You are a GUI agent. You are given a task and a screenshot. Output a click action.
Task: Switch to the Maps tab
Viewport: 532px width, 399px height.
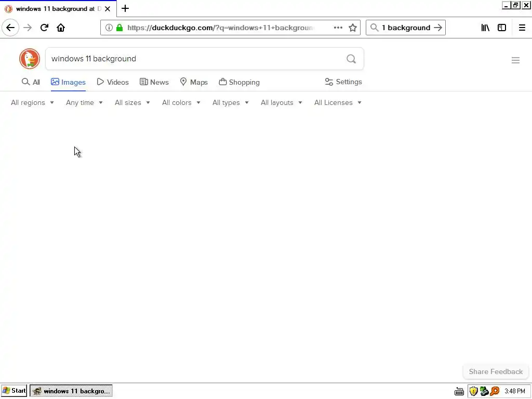[194, 82]
